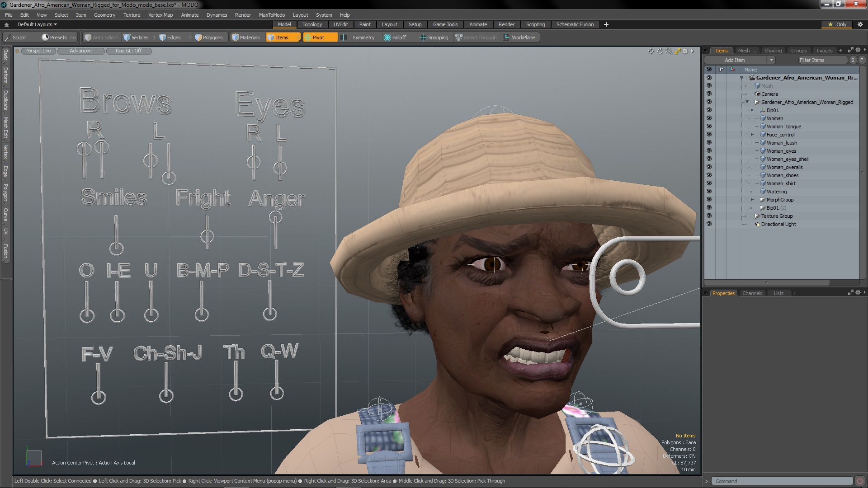868x488 pixels.
Task: Expand the Bip01 locator hierarchy
Action: pyautogui.click(x=752, y=110)
